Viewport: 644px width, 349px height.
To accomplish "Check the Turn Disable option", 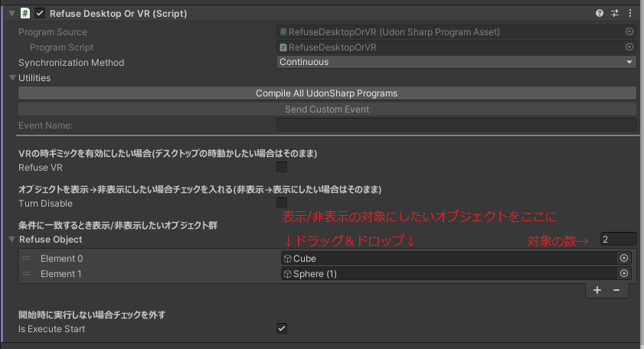I will click(x=282, y=203).
